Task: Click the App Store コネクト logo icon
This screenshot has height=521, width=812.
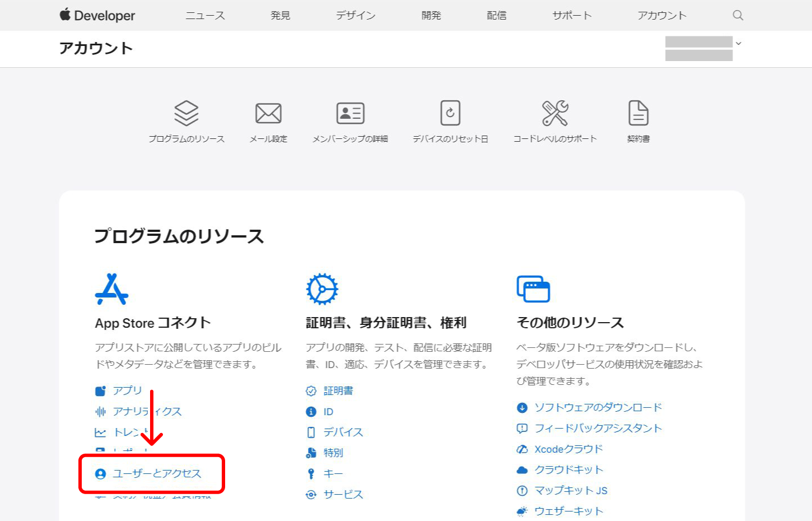Action: click(111, 289)
